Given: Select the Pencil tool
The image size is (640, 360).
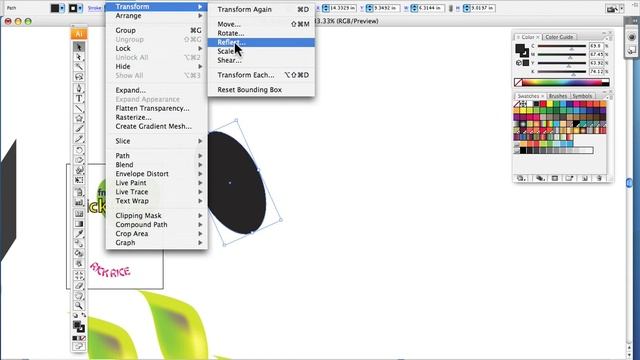Looking at the screenshot, I should click(79, 139).
